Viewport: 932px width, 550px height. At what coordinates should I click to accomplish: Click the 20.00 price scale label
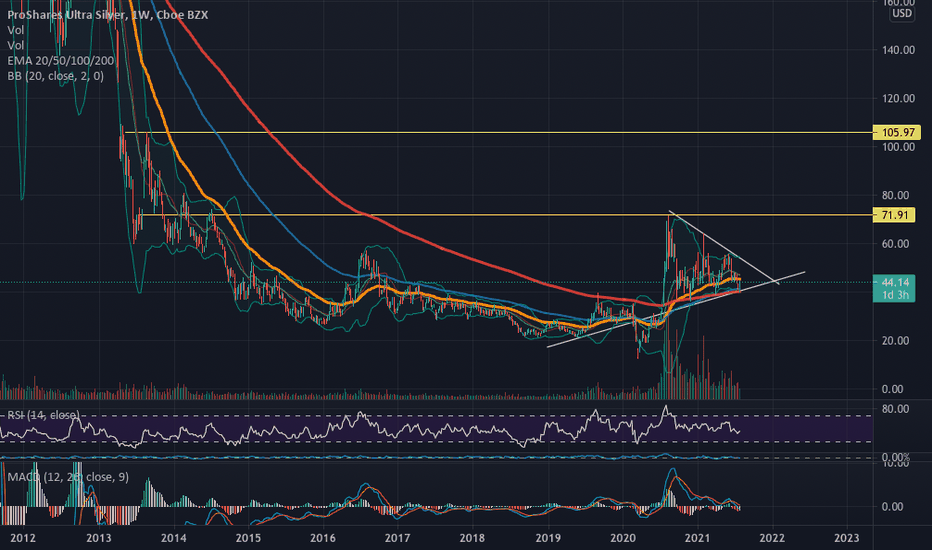click(895, 340)
